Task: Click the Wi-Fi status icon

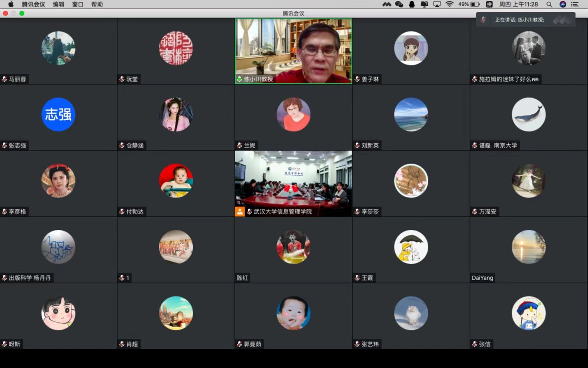Action: click(450, 4)
